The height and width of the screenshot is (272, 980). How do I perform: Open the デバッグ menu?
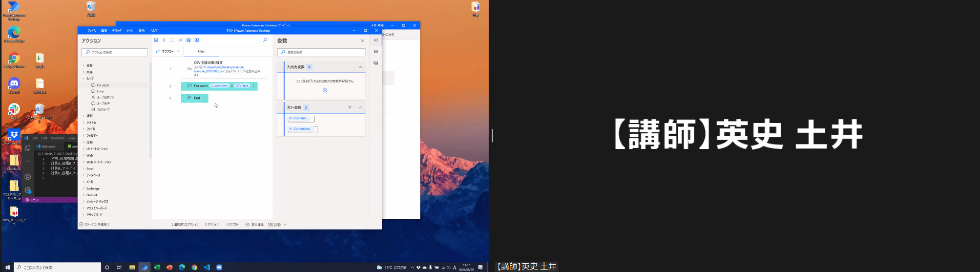(117, 31)
